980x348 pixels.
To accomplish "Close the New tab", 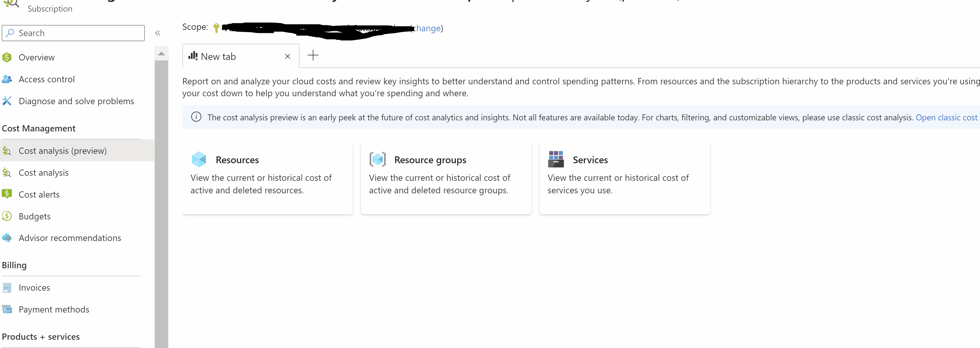I will (x=288, y=56).
